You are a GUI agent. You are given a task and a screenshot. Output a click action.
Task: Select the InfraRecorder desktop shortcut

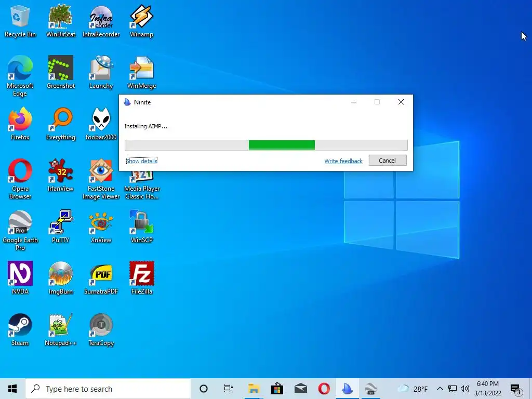pyautogui.click(x=101, y=21)
